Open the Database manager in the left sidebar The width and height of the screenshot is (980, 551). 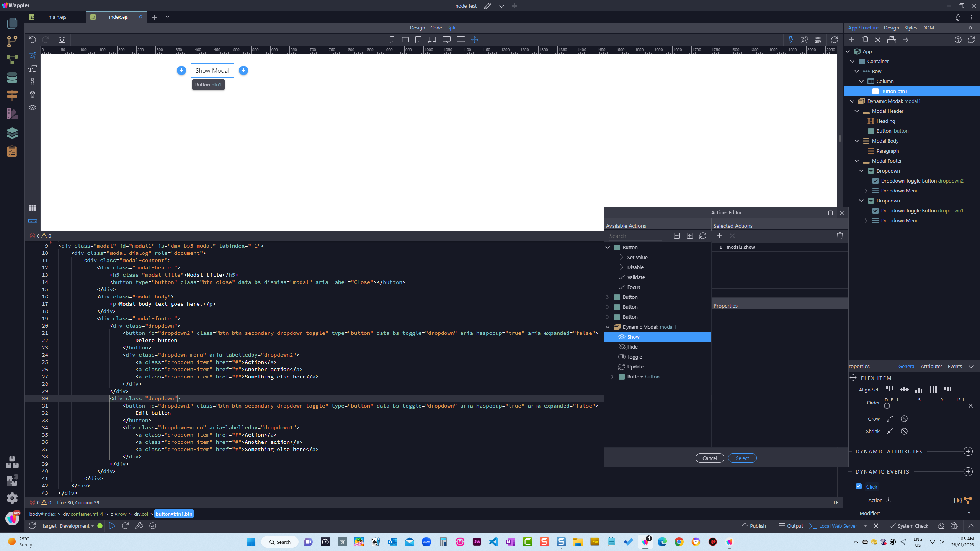tap(12, 78)
